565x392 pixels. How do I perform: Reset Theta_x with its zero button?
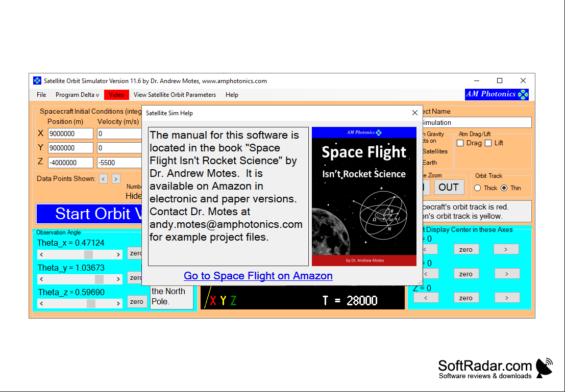(x=135, y=253)
